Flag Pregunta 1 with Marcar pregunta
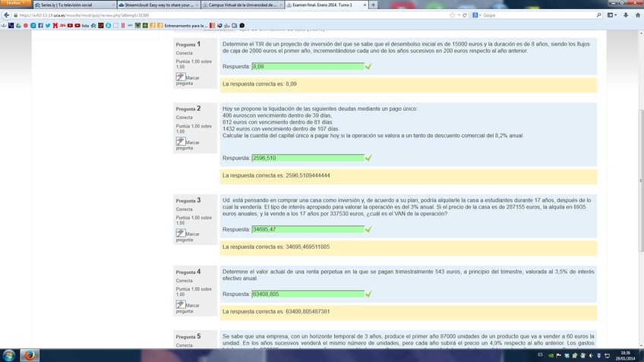The image size is (644, 362). click(x=188, y=79)
